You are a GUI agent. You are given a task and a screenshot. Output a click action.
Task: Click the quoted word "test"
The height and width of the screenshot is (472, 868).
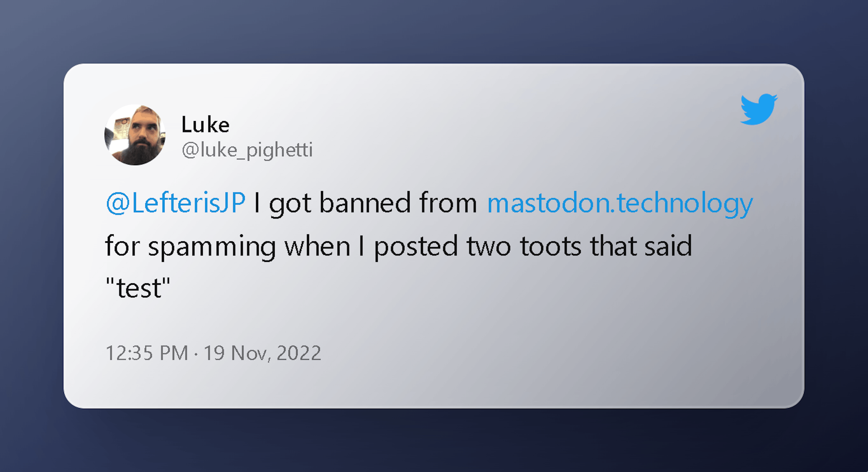tap(138, 288)
